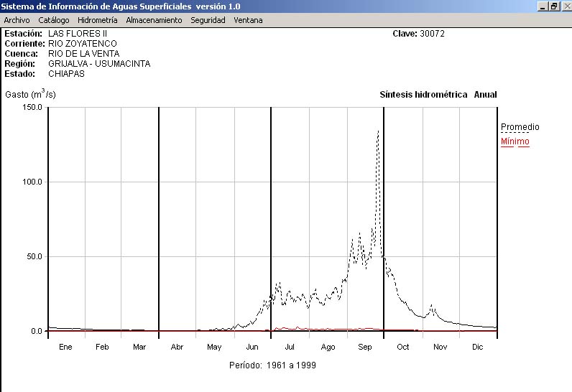The image size is (572, 392).
Task: Minimize the application window
Action: tap(543, 6)
